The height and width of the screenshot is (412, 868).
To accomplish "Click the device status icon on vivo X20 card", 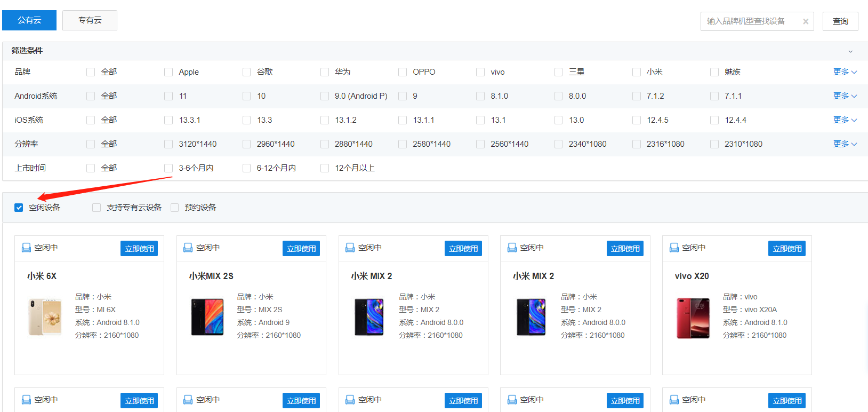I will [674, 248].
